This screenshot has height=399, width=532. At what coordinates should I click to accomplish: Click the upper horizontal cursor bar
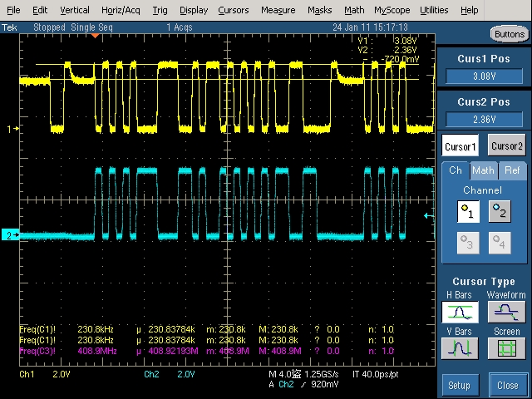(x=227, y=64)
